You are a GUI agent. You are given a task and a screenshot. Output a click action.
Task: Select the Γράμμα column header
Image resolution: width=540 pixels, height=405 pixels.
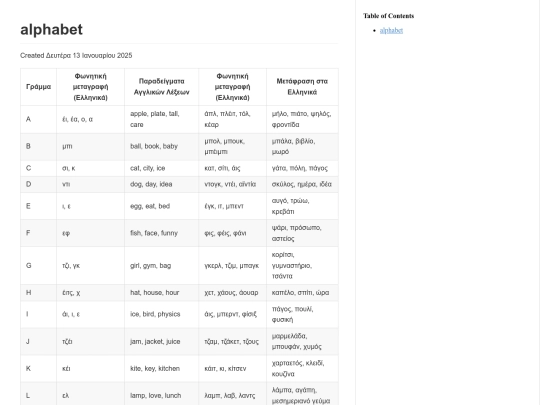pyautogui.click(x=38, y=87)
